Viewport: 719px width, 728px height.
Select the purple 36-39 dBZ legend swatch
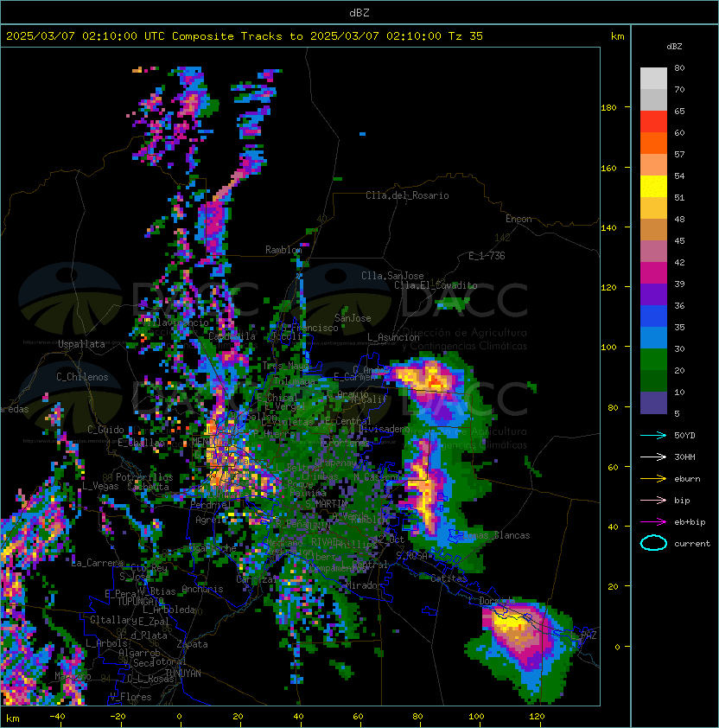tap(653, 295)
